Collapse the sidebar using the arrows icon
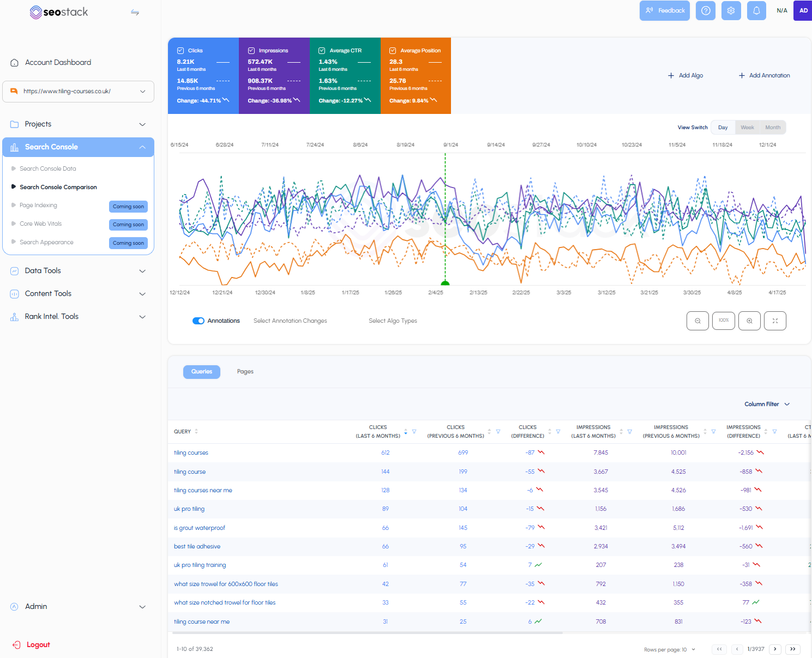The image size is (812, 658). pos(135,12)
